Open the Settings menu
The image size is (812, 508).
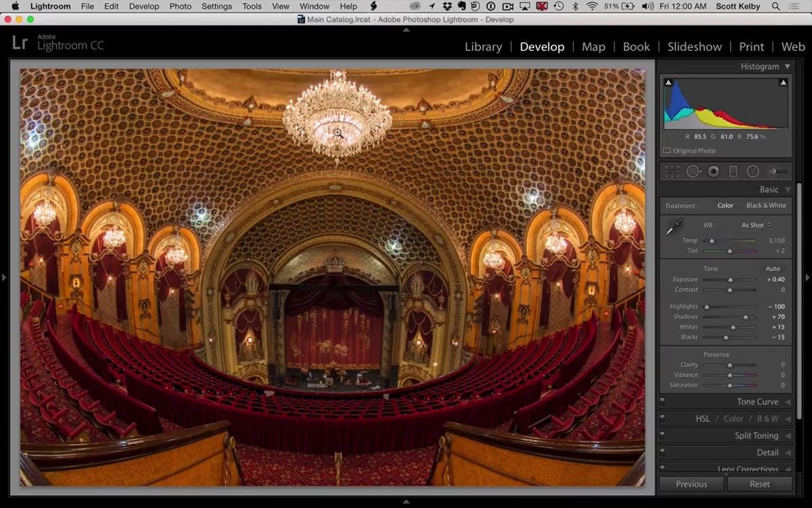click(x=217, y=6)
